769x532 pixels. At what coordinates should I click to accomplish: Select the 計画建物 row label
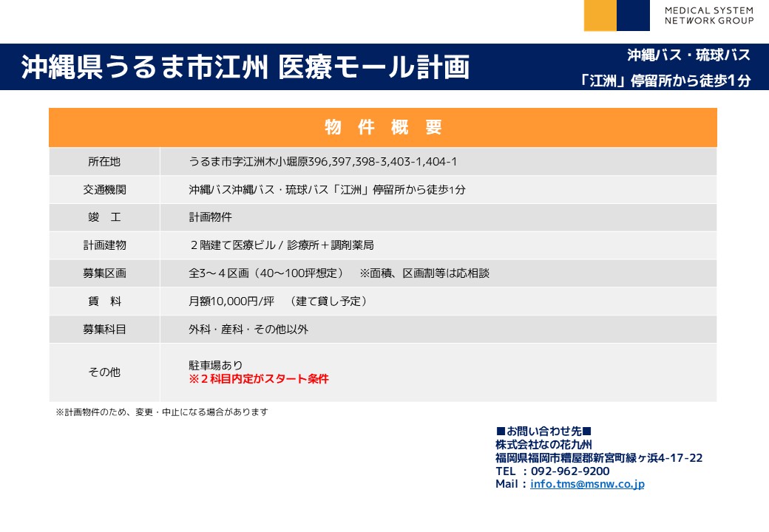(x=104, y=245)
